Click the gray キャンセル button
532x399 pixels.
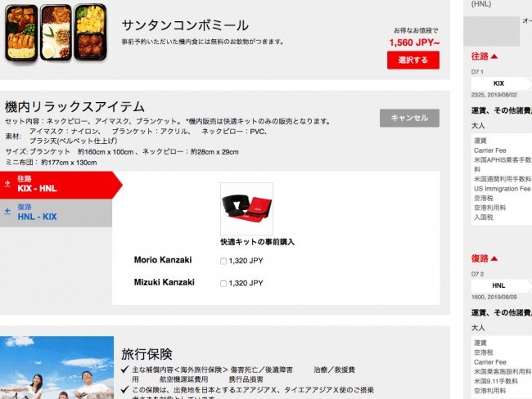tap(409, 118)
